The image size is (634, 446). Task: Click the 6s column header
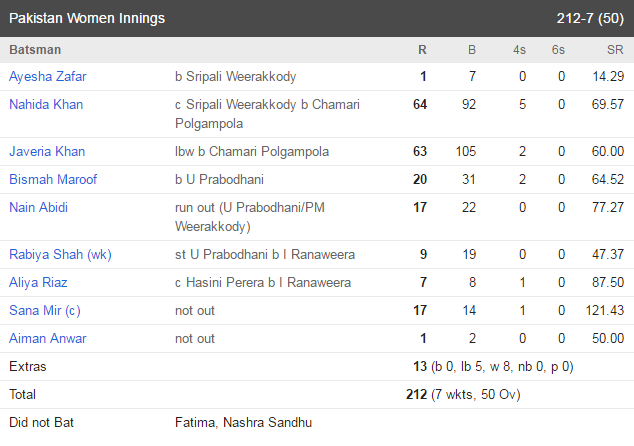(x=558, y=50)
